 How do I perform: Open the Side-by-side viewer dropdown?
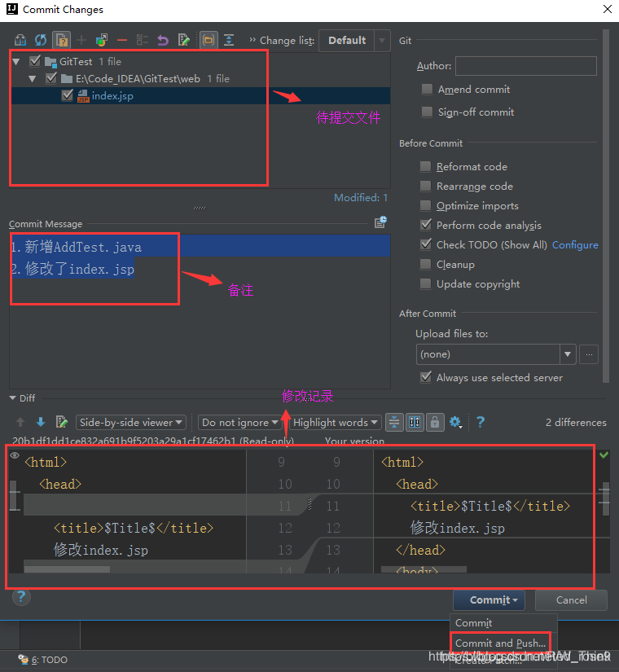[131, 422]
